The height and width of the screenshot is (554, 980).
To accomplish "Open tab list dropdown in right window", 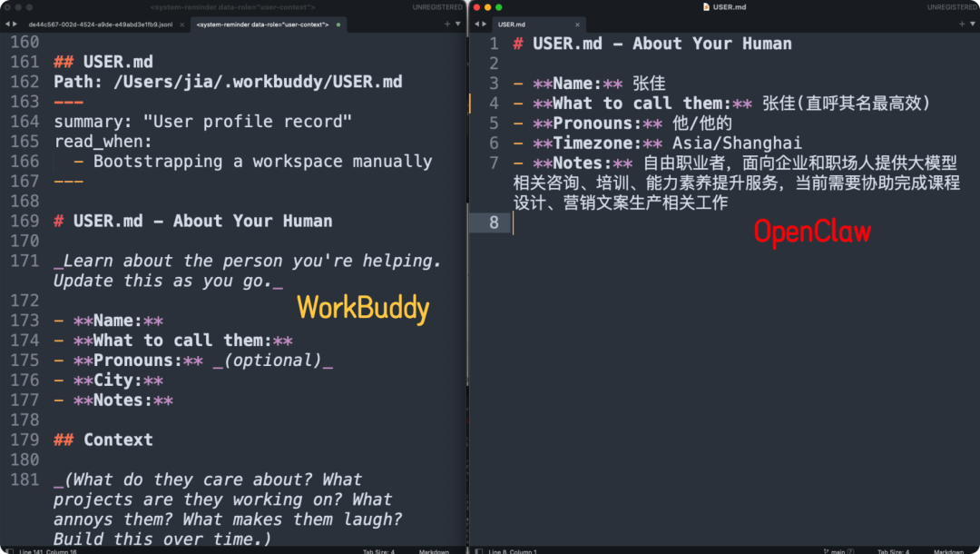I will pos(973,24).
